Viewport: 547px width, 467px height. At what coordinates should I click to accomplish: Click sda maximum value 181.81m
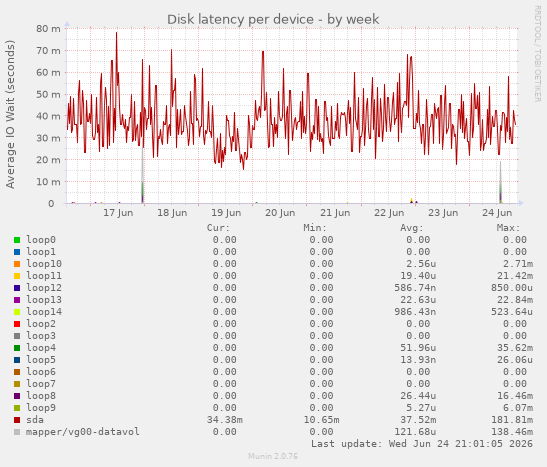tap(512, 420)
